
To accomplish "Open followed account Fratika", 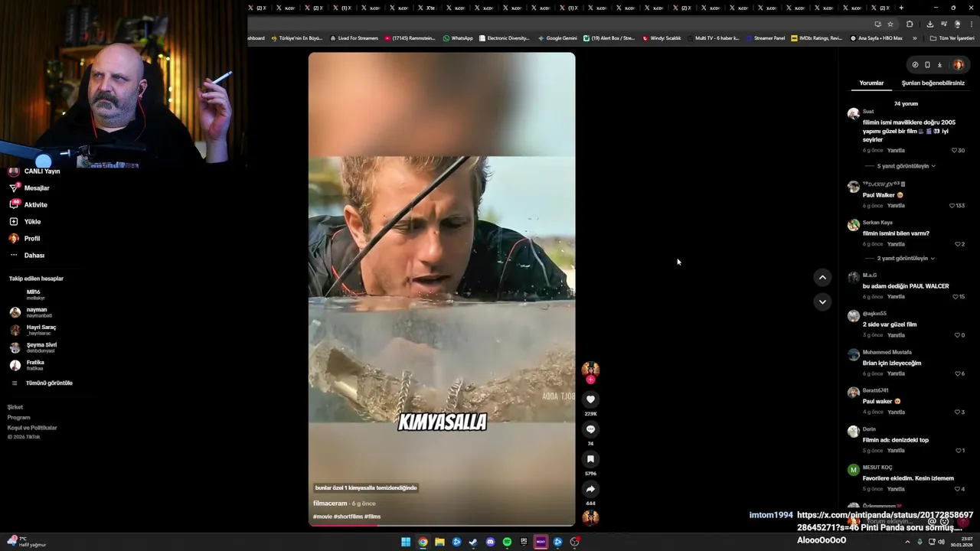I will coord(27,365).
